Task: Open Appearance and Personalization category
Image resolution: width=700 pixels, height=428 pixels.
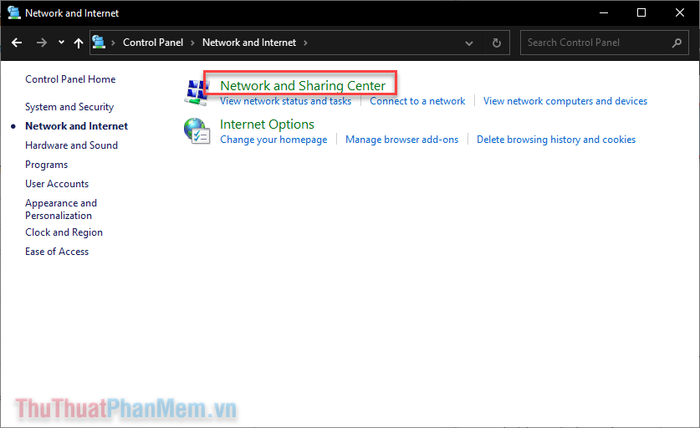Action: click(61, 209)
